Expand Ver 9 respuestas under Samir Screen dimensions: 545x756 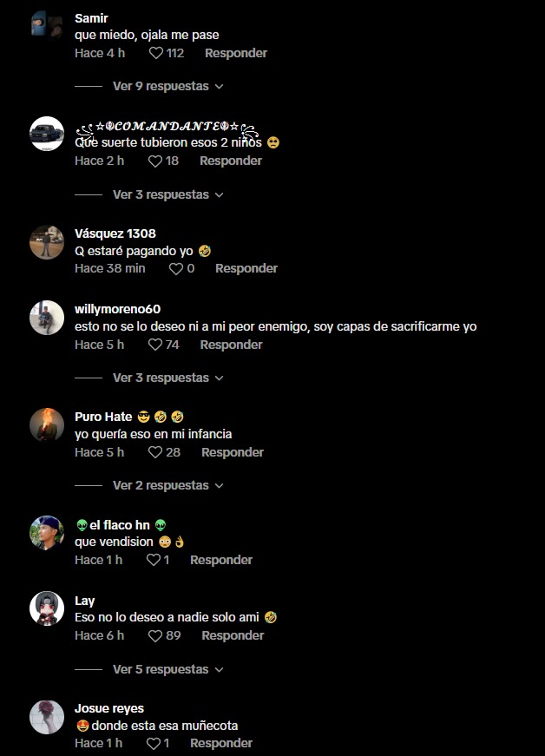pos(168,86)
